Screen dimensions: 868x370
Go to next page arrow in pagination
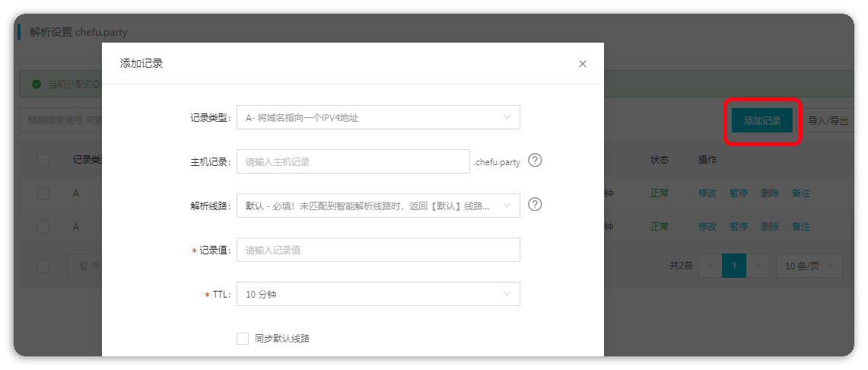tap(758, 266)
